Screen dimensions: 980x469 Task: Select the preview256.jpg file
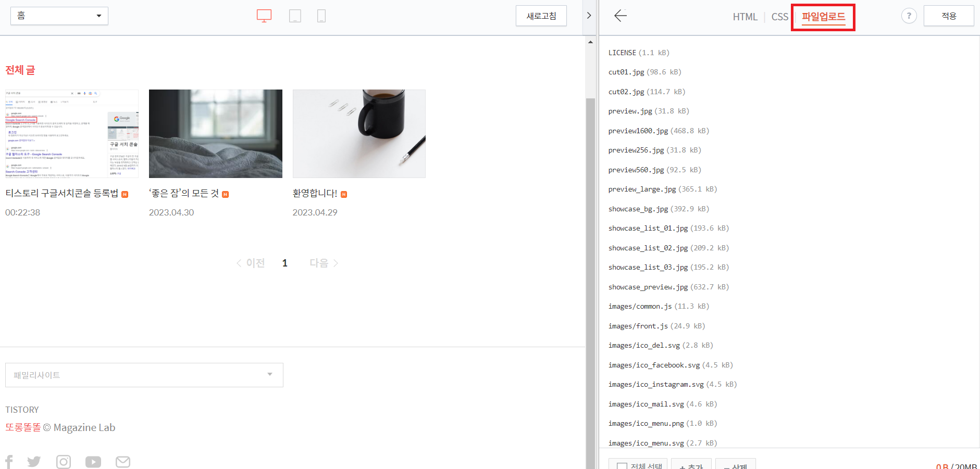click(655, 150)
